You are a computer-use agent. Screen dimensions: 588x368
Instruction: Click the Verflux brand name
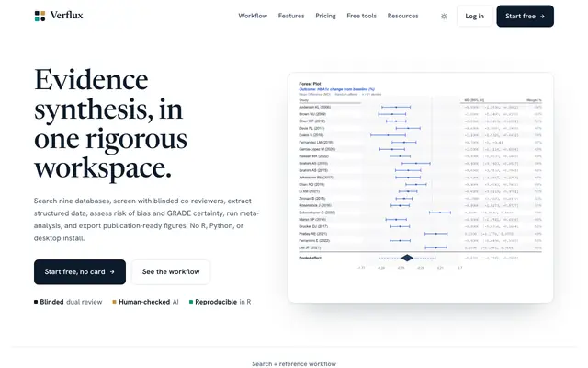click(67, 16)
